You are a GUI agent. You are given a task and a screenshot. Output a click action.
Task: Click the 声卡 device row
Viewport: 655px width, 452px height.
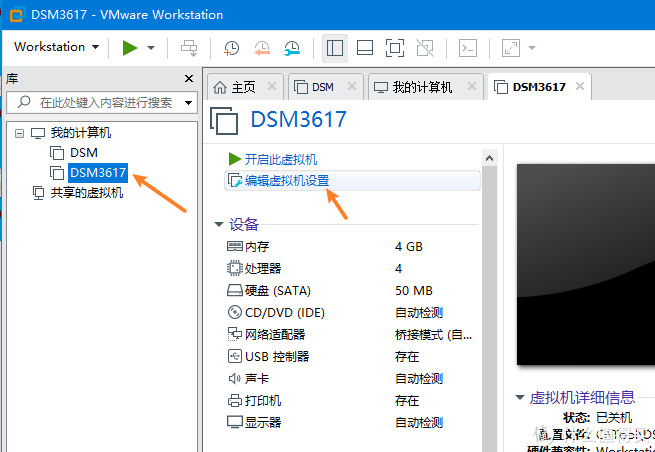[351, 379]
